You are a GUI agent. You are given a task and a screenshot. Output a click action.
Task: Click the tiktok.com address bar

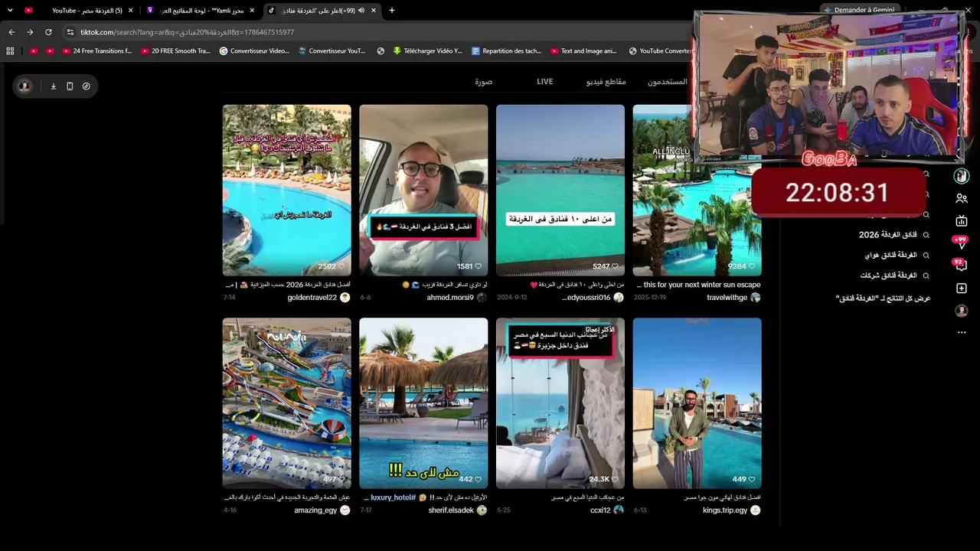pos(375,32)
